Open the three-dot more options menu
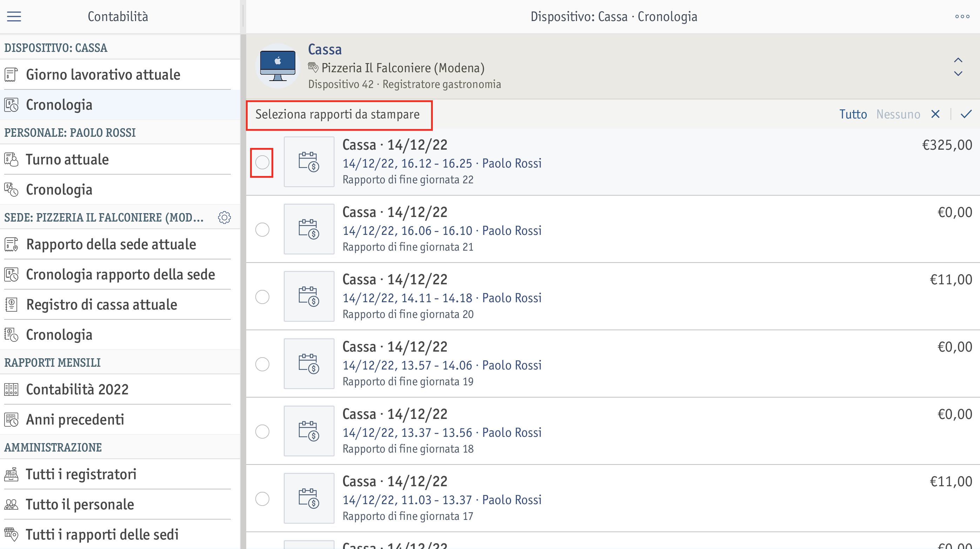Viewport: 980px width, 549px height. [962, 16]
